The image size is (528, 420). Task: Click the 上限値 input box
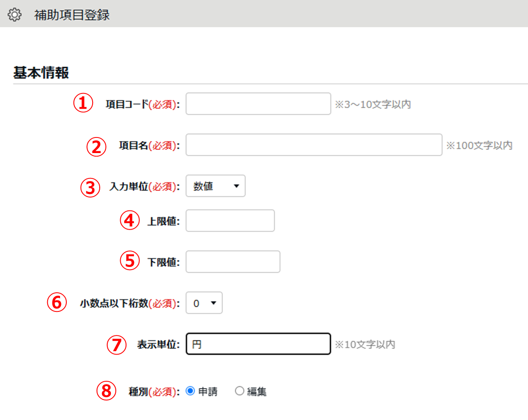point(230,220)
